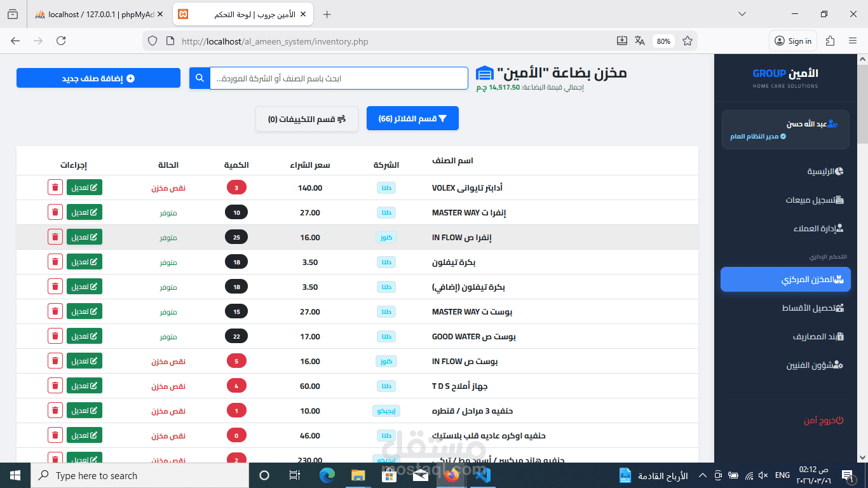The image size is (868, 488).
Task: Open the Mail app in the taskbar
Action: 420,475
